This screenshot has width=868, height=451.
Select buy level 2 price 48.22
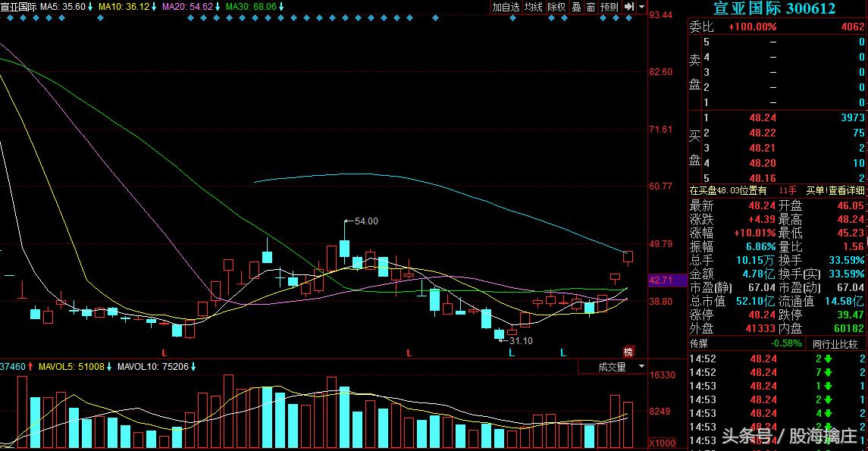(x=763, y=133)
